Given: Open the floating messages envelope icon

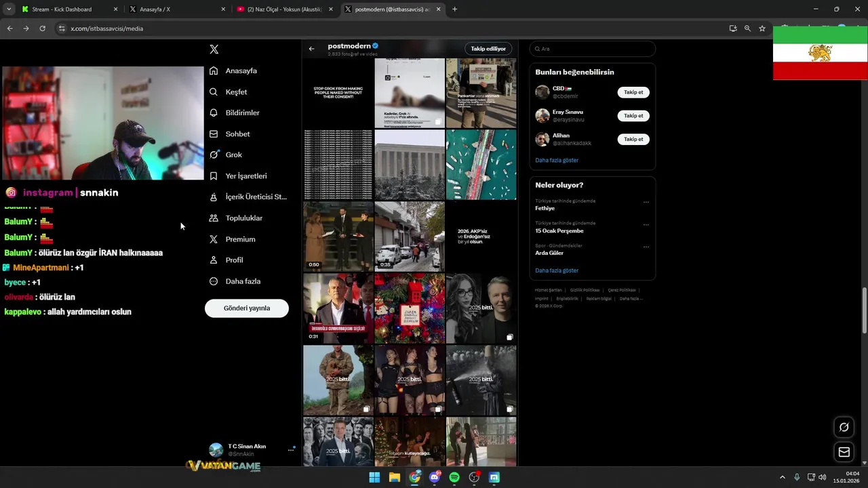Looking at the screenshot, I should [x=844, y=452].
